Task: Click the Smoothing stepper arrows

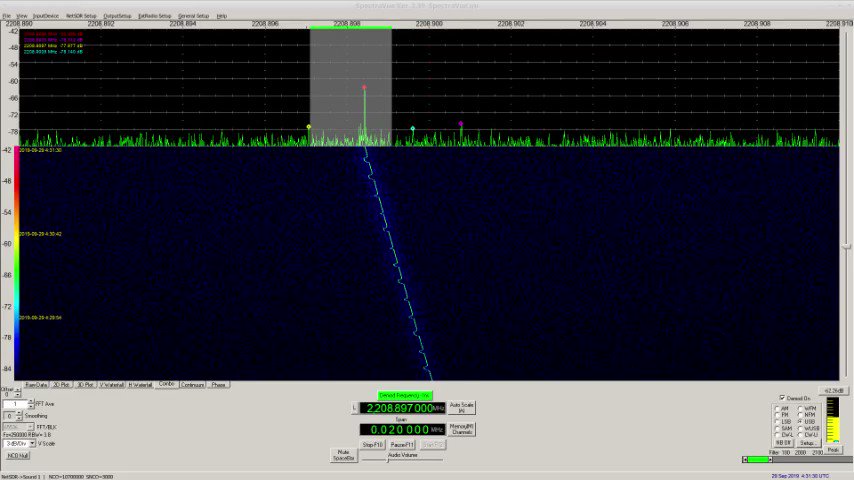Action: pos(19,416)
